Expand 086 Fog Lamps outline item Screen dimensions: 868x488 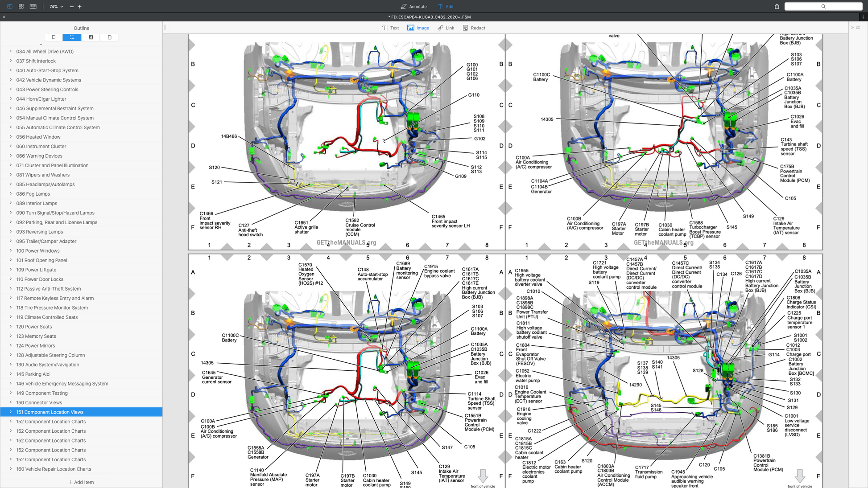(11, 194)
